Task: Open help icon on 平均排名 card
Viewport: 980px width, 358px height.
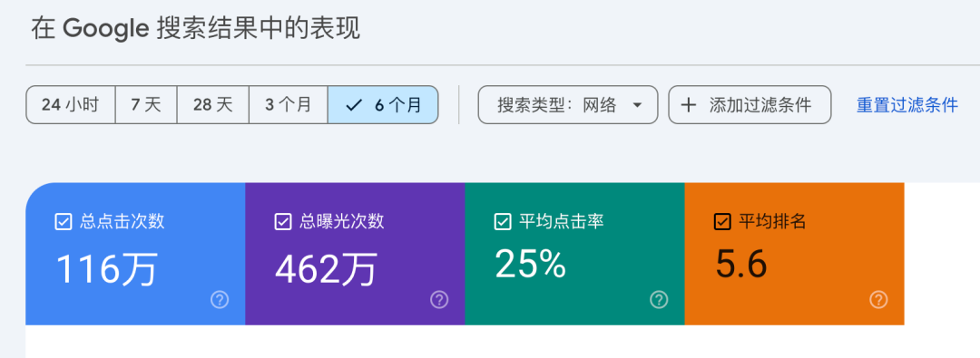Action: (x=878, y=300)
